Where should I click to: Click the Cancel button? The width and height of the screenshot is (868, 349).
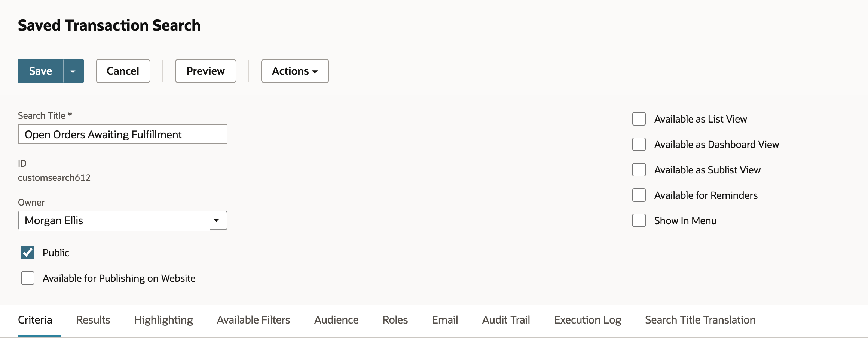123,71
